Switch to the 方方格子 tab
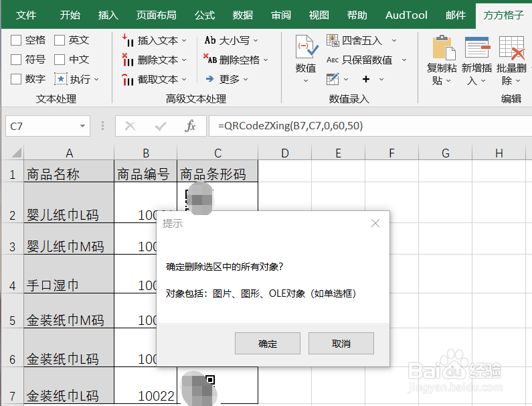Screen dimensions: 532x406 pos(503,15)
